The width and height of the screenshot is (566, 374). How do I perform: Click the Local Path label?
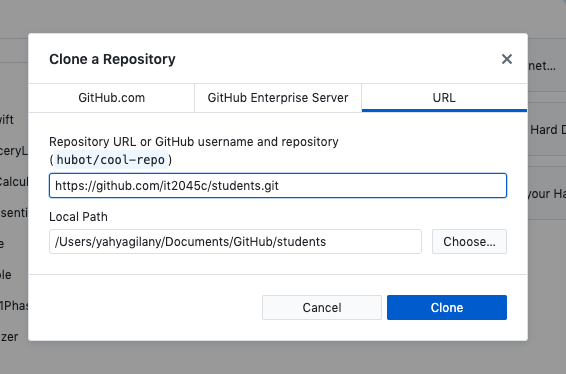pos(78,217)
